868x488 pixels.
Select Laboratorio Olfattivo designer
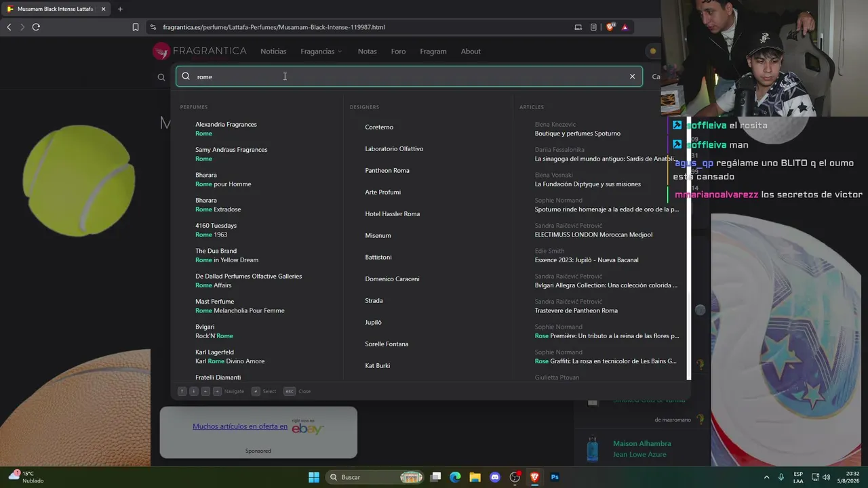point(394,149)
